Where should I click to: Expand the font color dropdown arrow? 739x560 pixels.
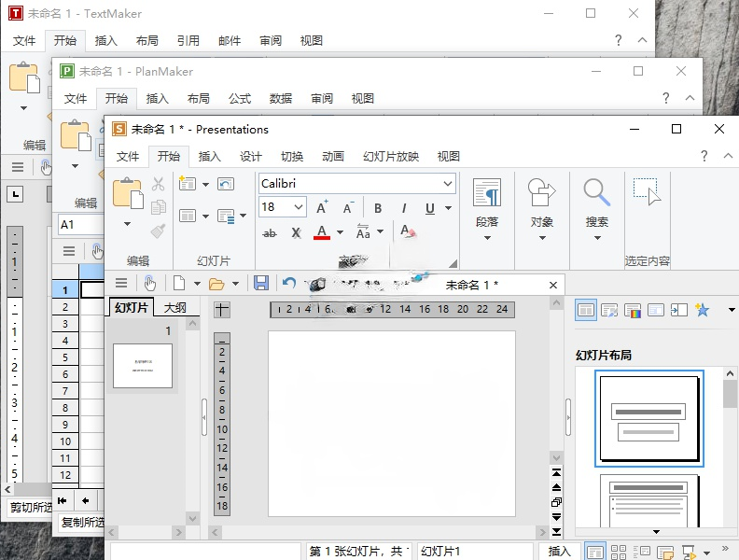point(341,232)
